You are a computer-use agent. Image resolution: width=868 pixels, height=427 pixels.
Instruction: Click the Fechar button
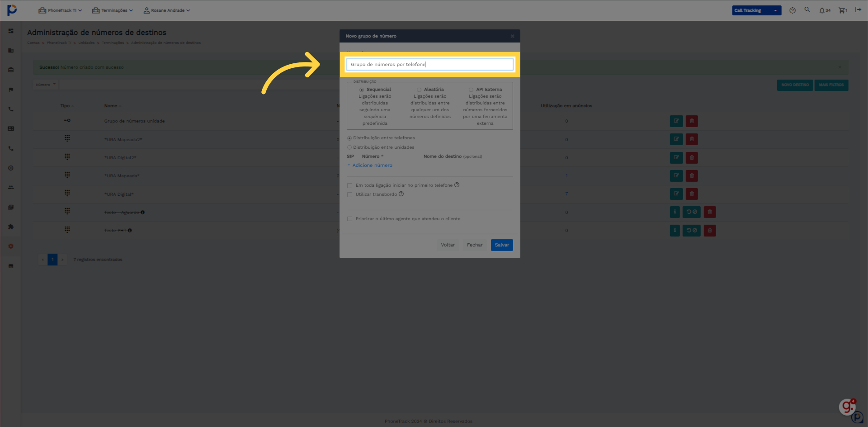point(475,245)
